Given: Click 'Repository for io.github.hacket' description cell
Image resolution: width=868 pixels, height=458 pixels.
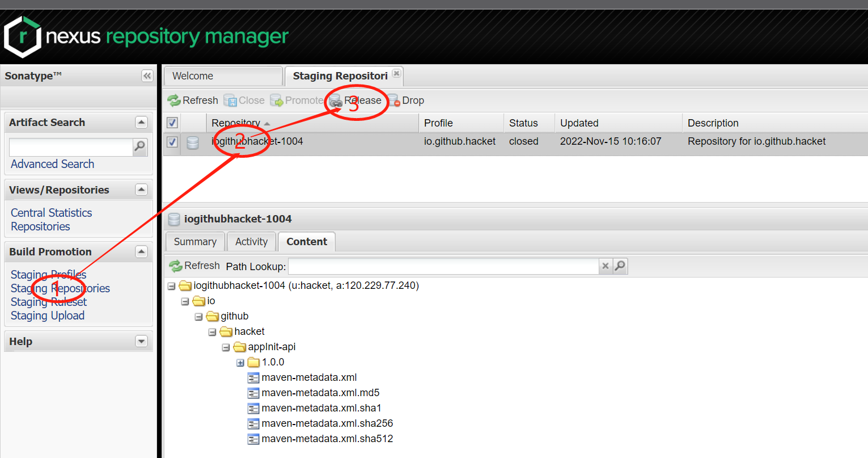Looking at the screenshot, I should (x=756, y=141).
